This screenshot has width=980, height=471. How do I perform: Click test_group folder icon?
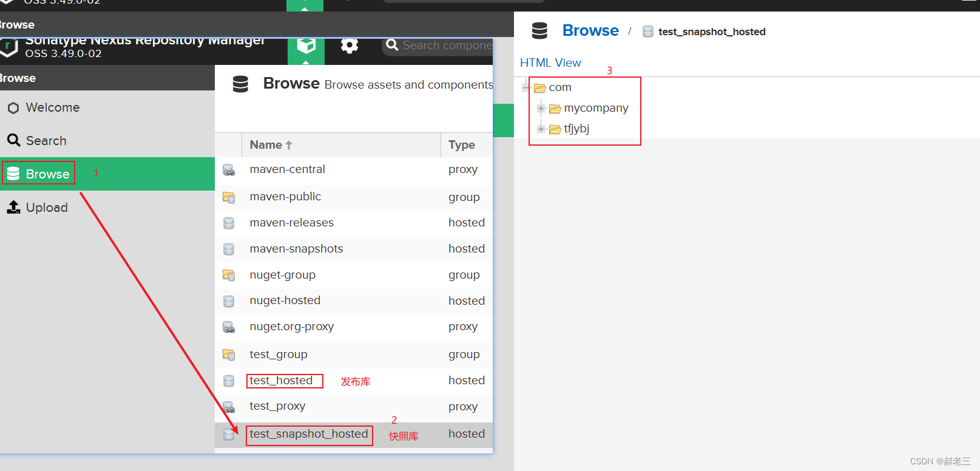[x=229, y=354]
